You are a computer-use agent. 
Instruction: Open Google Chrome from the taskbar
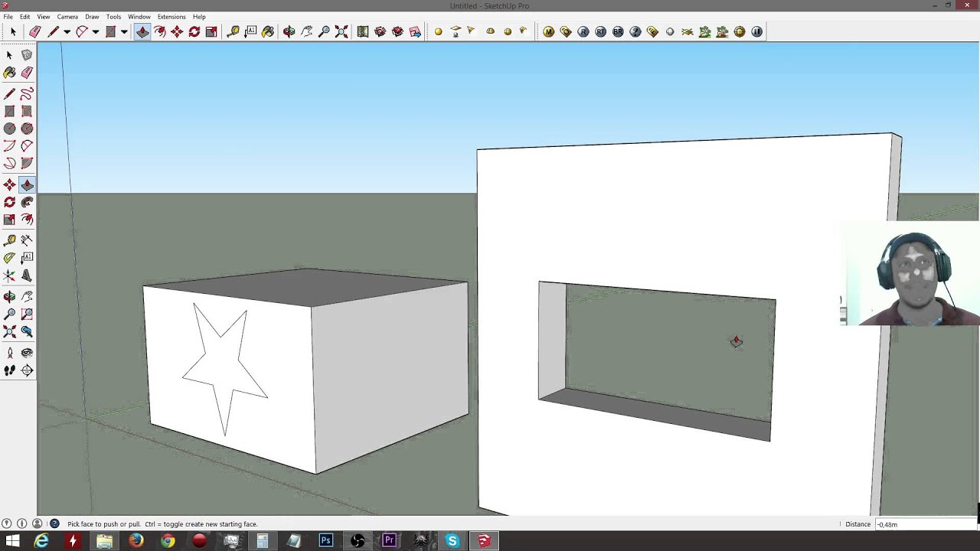(x=168, y=541)
